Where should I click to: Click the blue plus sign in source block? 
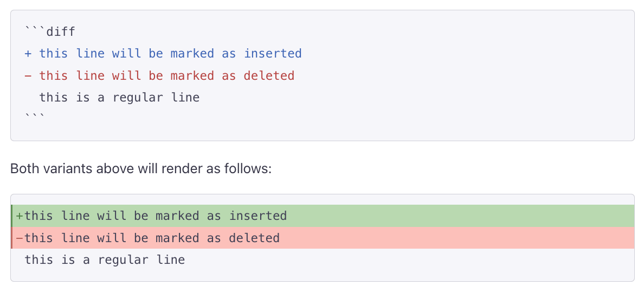(x=28, y=54)
